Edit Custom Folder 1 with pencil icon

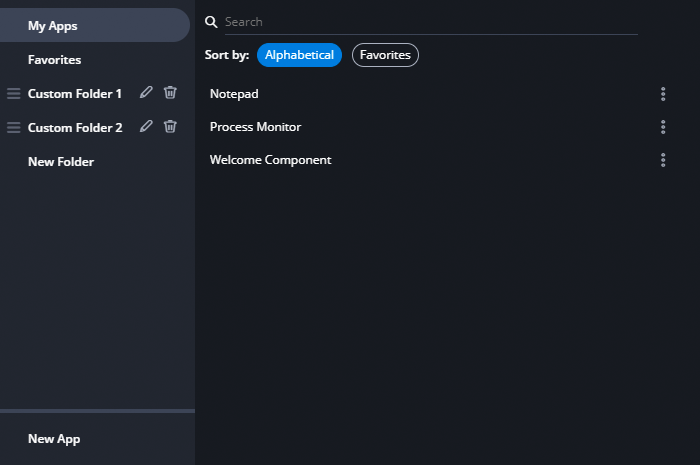point(146,92)
